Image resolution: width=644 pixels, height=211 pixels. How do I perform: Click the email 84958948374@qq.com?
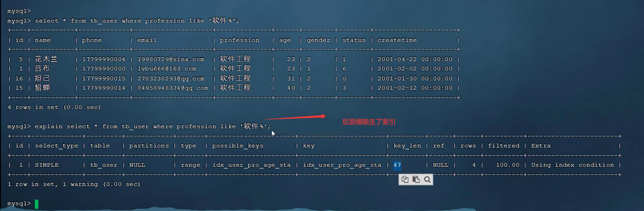tap(173, 88)
